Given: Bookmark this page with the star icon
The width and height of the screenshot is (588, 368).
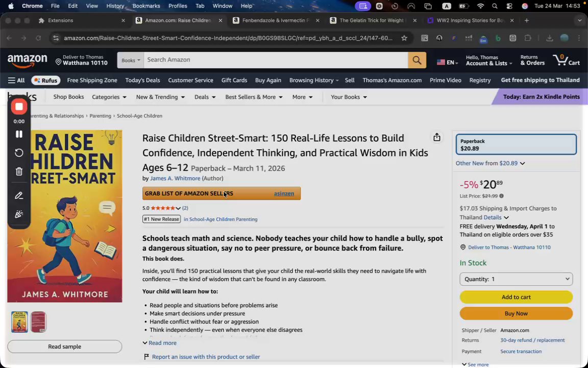Looking at the screenshot, I should coord(404,38).
